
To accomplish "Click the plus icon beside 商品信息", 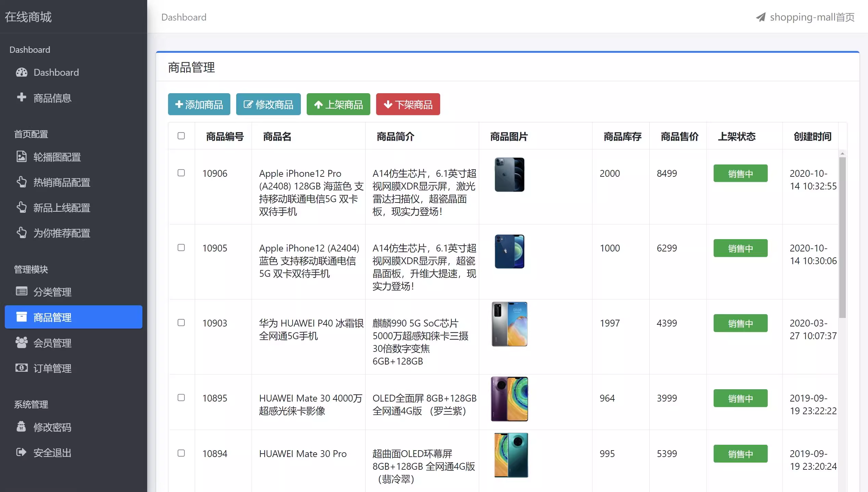I will click(22, 97).
